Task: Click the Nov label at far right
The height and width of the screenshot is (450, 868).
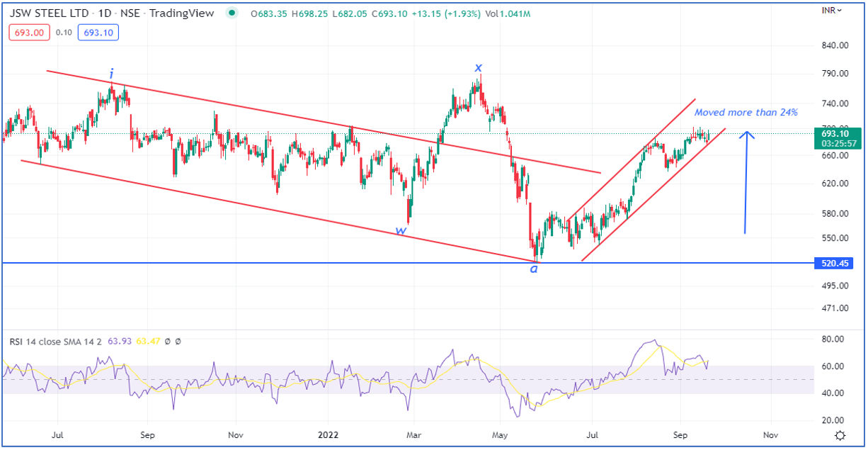Action: [770, 434]
